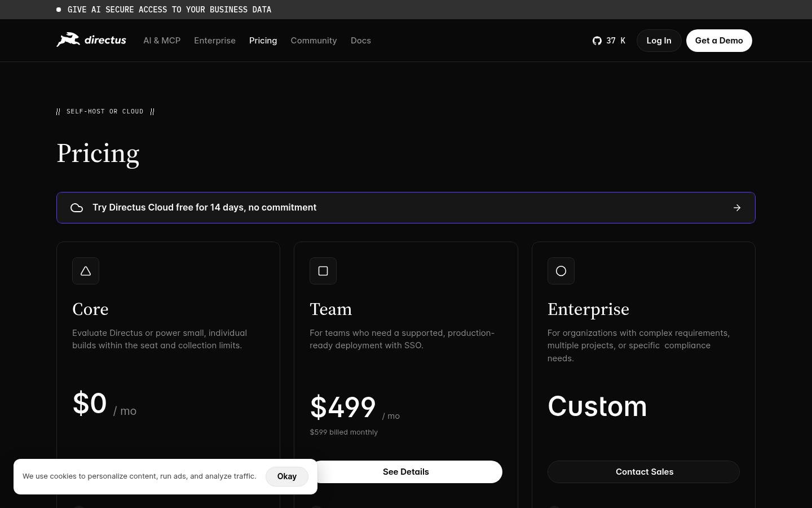Click See Details for Team plan
Screen dimensions: 812x508
(406, 472)
